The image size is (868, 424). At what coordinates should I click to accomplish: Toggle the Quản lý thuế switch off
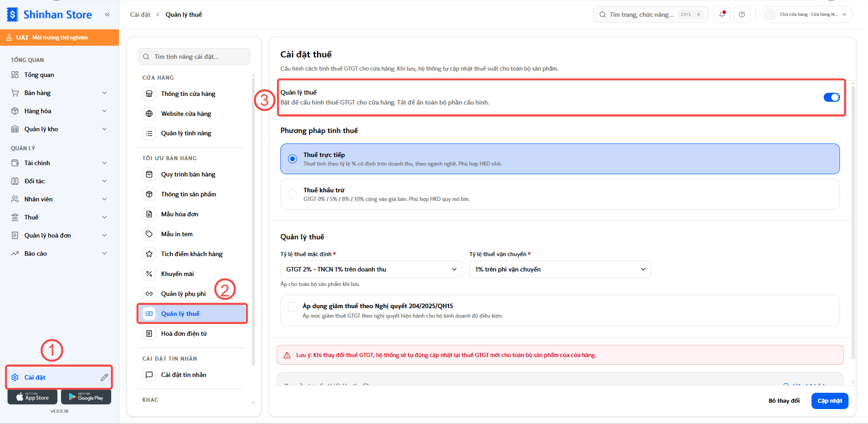pos(831,97)
